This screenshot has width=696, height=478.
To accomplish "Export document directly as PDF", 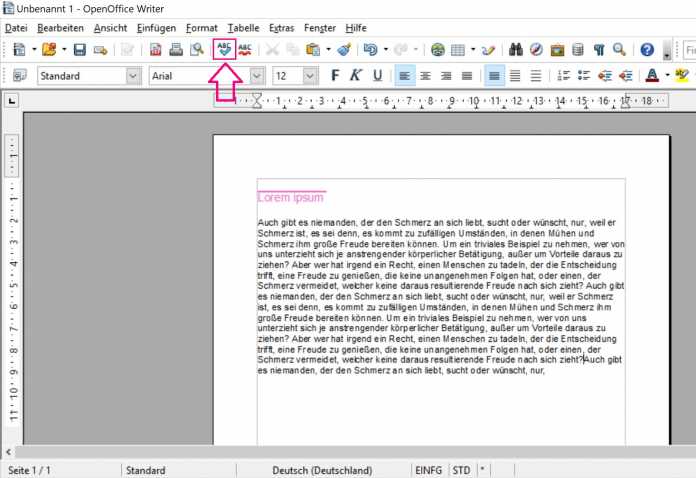I will (x=156, y=49).
